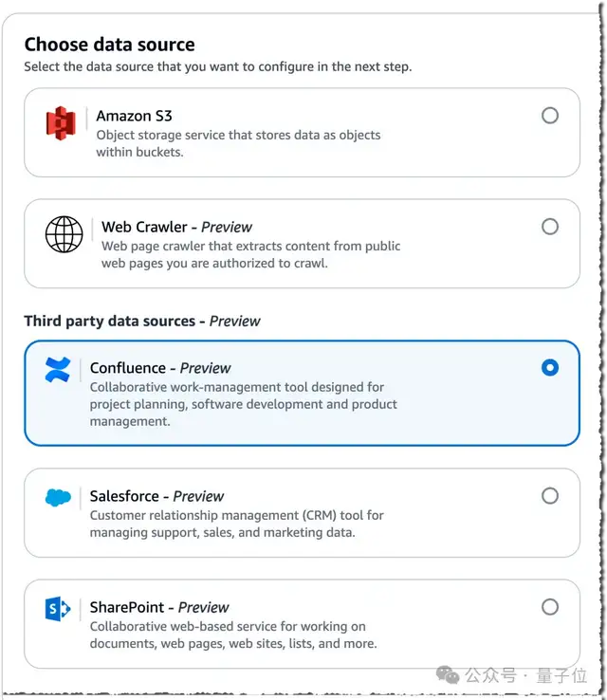Click the Amazon S3 title text
607x700 pixels.
[134, 116]
